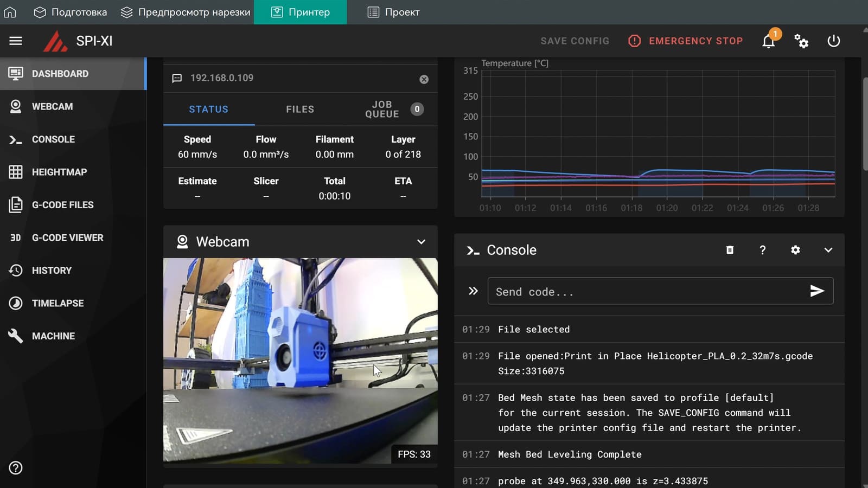Switch to the Files tab
Screen dimensions: 868x488
(300, 109)
